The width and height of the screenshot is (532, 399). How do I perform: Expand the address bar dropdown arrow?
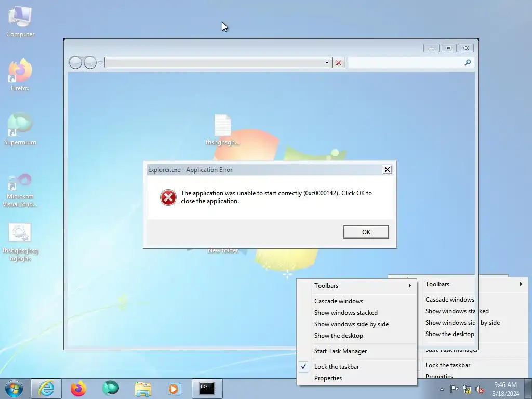tap(327, 63)
